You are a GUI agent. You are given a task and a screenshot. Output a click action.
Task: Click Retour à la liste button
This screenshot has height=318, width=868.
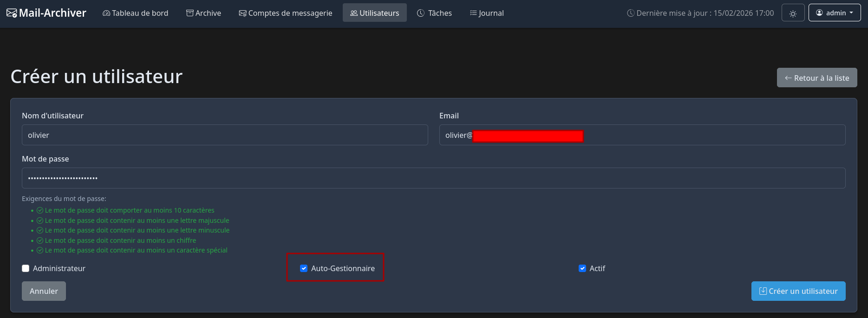(816, 78)
